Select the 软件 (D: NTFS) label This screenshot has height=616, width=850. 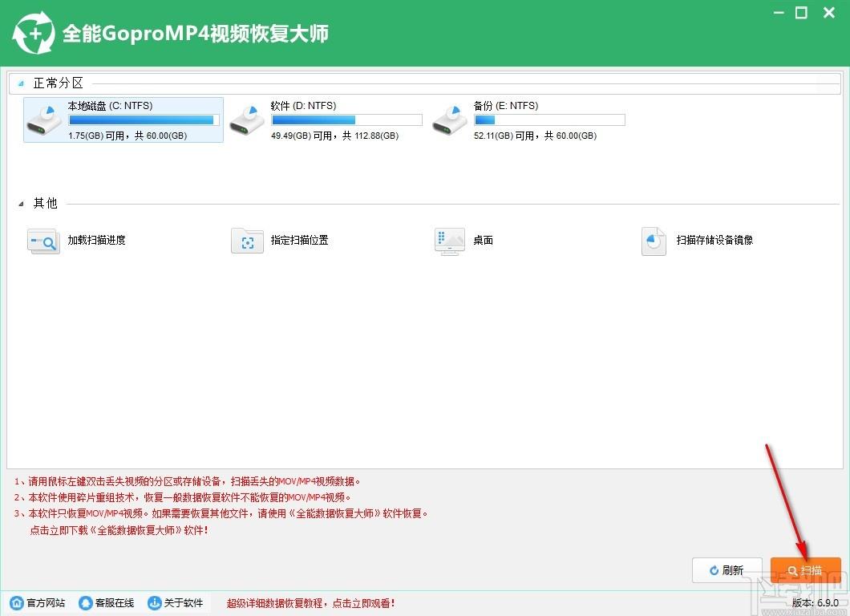[x=304, y=106]
